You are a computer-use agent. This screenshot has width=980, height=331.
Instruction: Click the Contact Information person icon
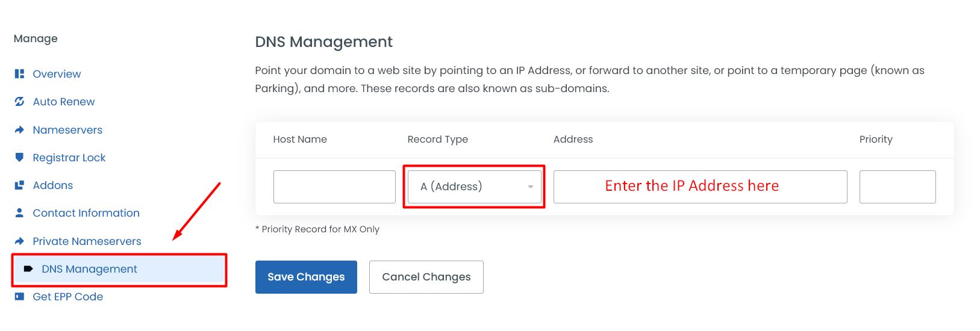(x=19, y=213)
